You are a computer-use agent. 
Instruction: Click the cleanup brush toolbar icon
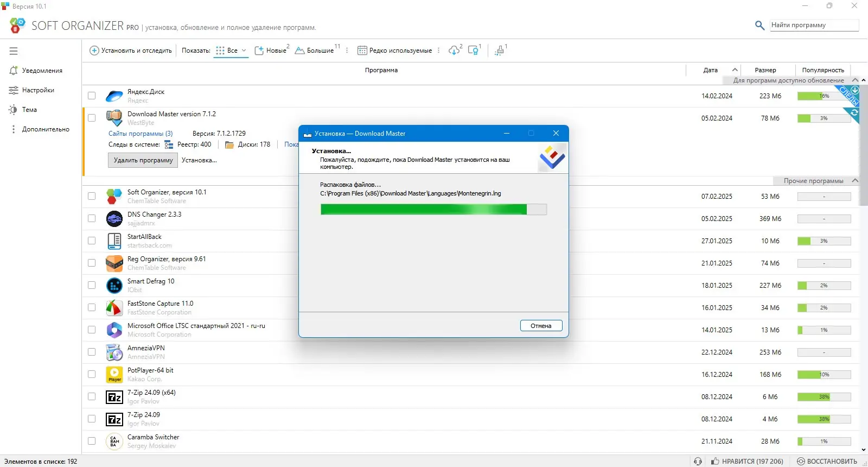[x=500, y=51]
